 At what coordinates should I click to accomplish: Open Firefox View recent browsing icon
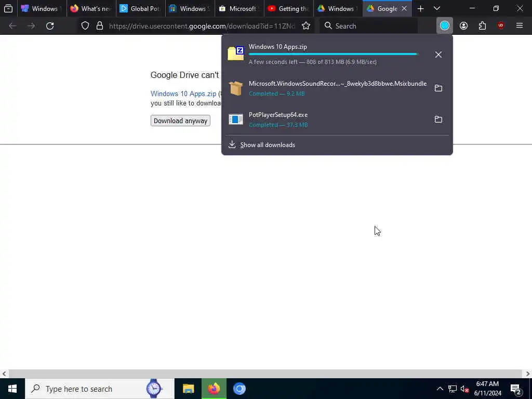8,8
